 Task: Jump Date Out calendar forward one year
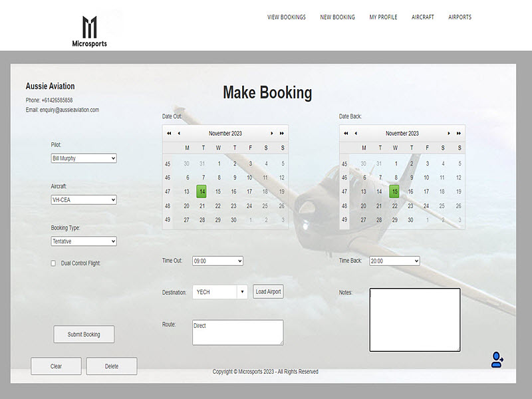pyautogui.click(x=282, y=133)
